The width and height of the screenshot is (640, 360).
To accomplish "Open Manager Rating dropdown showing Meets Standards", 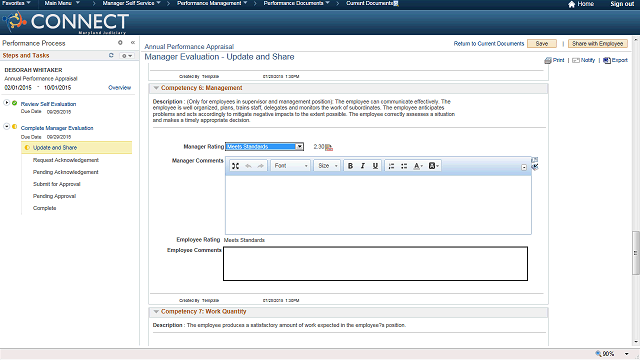I will pyautogui.click(x=264, y=147).
